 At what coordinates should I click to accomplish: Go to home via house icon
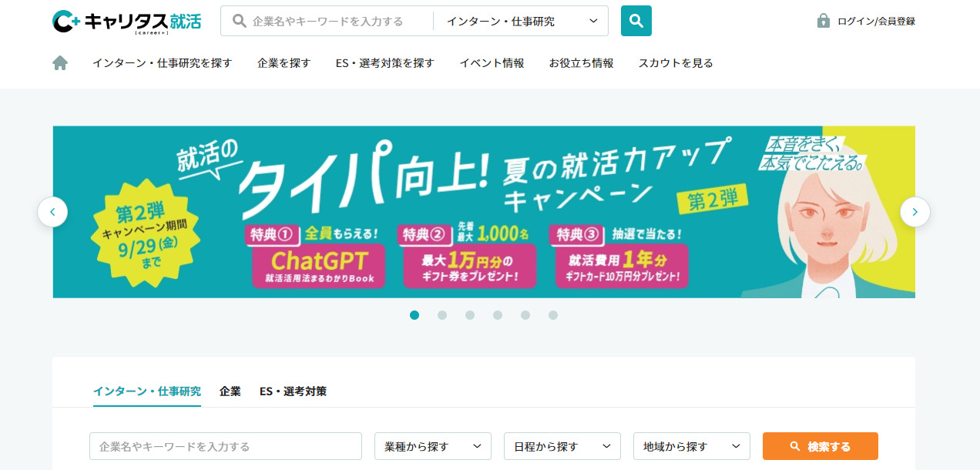(60, 63)
